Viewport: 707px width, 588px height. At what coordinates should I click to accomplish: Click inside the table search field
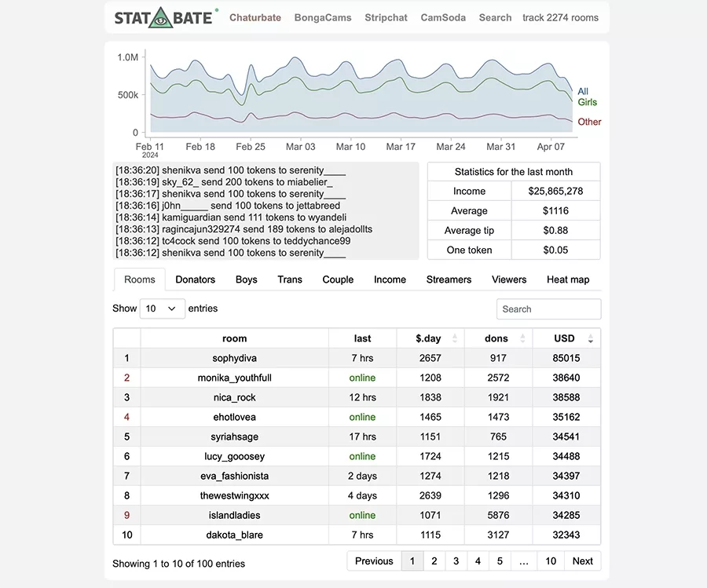(548, 309)
